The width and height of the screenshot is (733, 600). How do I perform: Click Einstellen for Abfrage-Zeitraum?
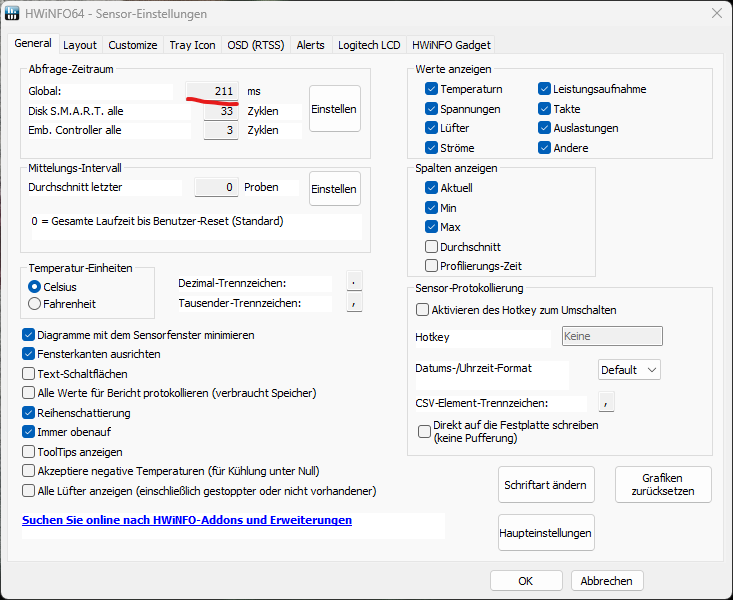coord(334,108)
